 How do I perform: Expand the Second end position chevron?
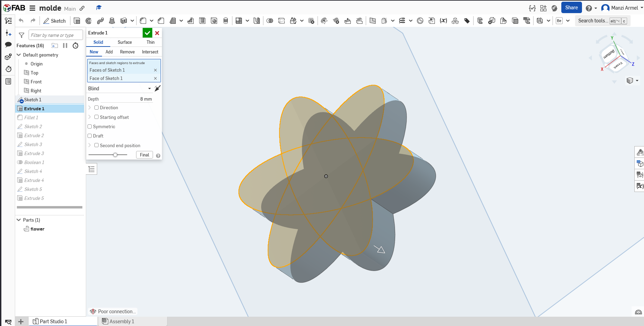pyautogui.click(x=90, y=145)
